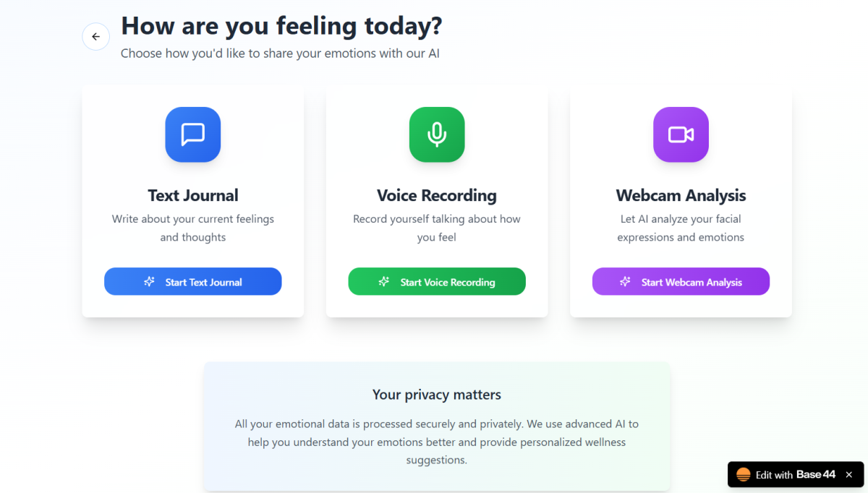Click the back arrow button
The image size is (868, 493).
(x=95, y=37)
